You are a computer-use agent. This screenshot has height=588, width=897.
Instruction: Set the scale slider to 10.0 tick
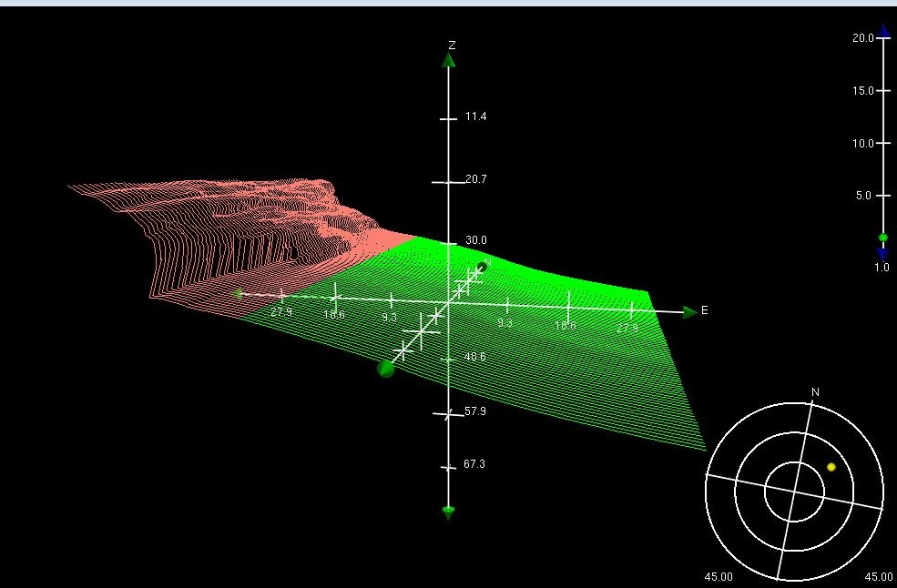pyautogui.click(x=882, y=143)
